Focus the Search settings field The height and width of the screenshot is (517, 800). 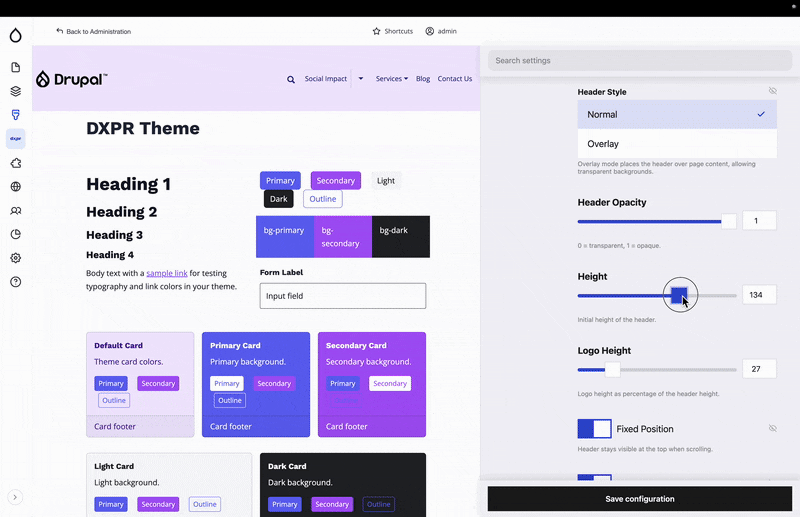pos(640,60)
